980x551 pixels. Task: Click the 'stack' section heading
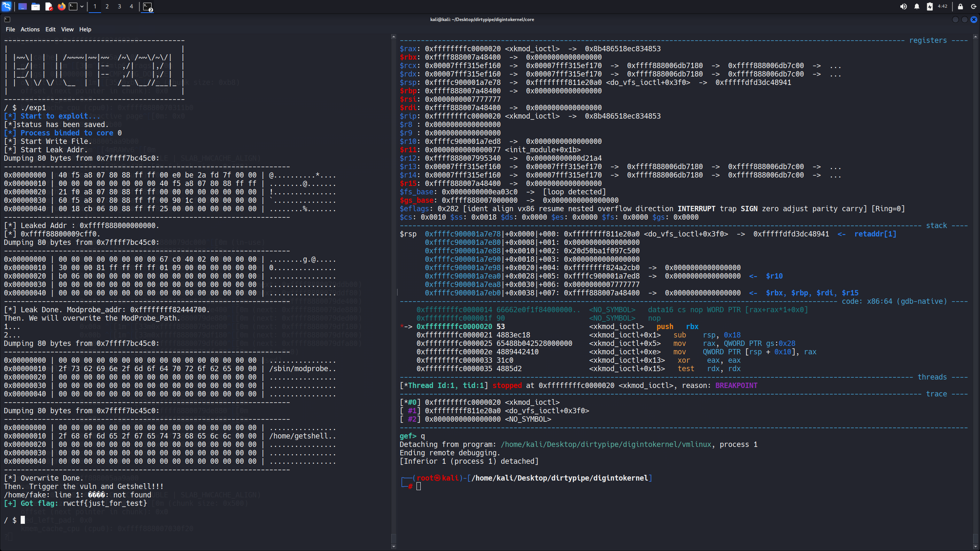point(937,225)
